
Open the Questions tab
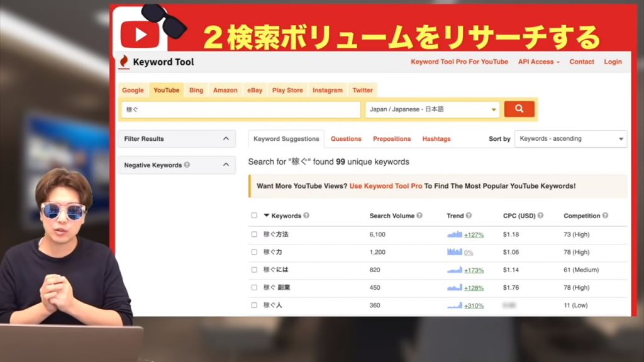coord(346,139)
